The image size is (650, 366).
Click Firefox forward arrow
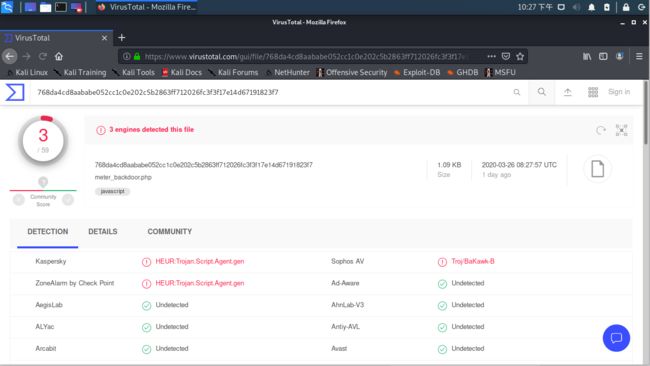(x=27, y=56)
